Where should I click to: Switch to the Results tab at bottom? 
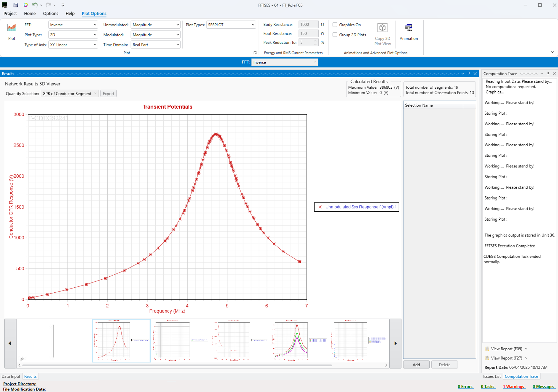coord(30,376)
